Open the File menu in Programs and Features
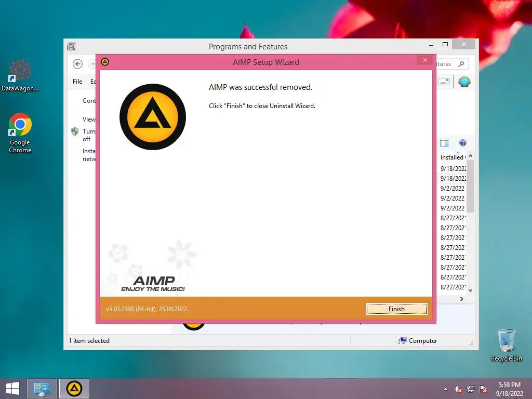 (77, 82)
